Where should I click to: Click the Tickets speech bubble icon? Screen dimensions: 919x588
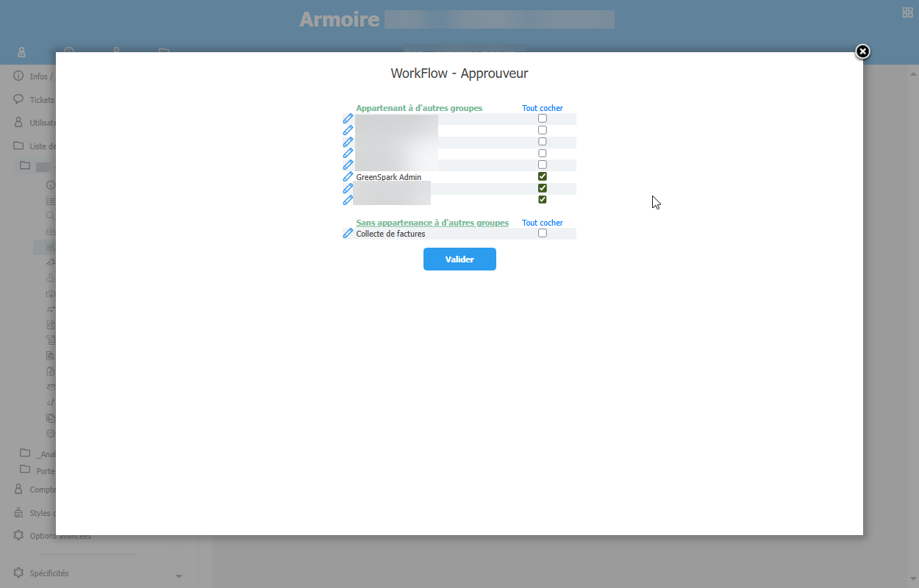point(18,99)
